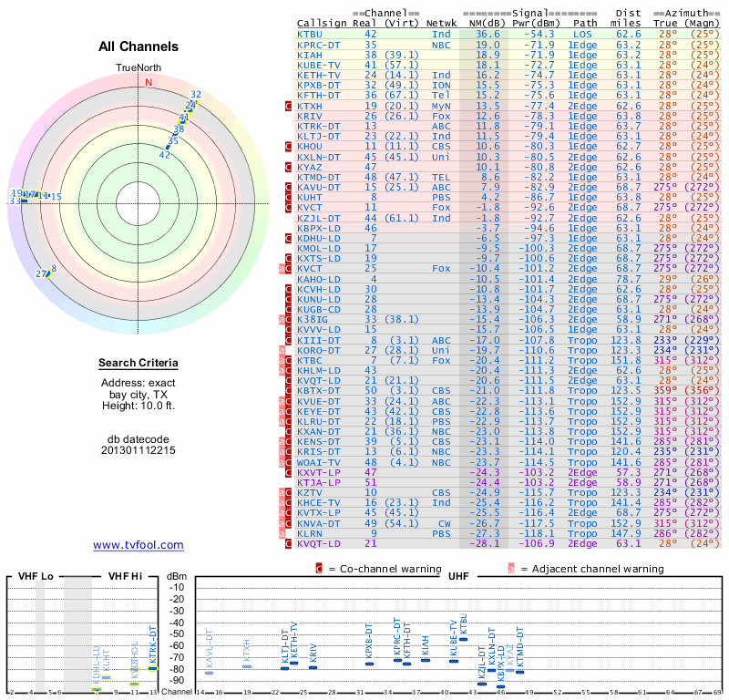This screenshot has height=700, width=729.
Task: Click the KBTX-DT callsign
Action: [319, 391]
